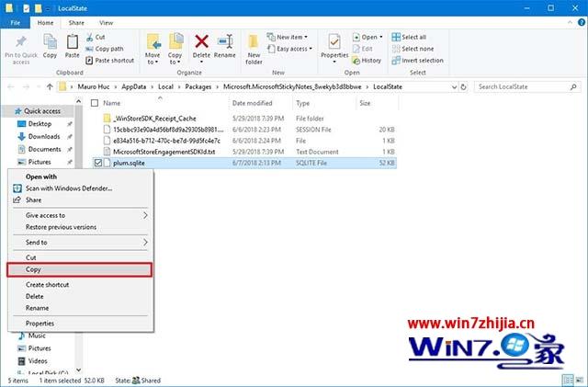Click the navigation pane scrollbar down arrow
588x387 pixels.
coord(78,370)
